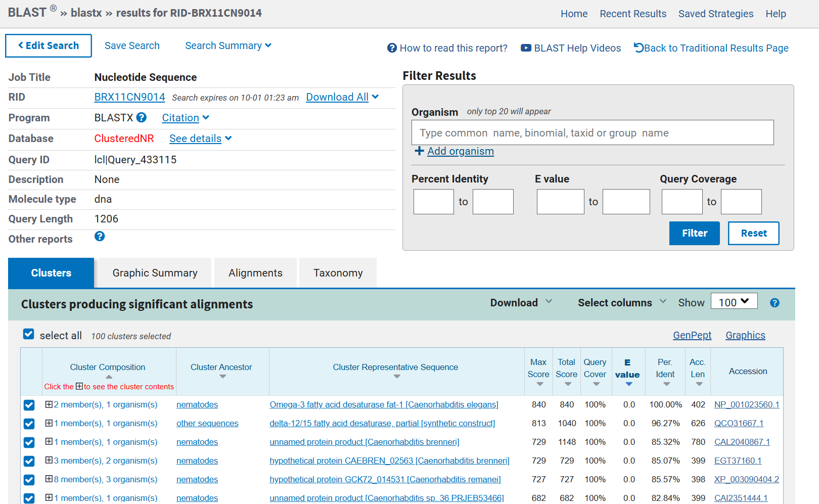Open How to read this report

(x=447, y=48)
